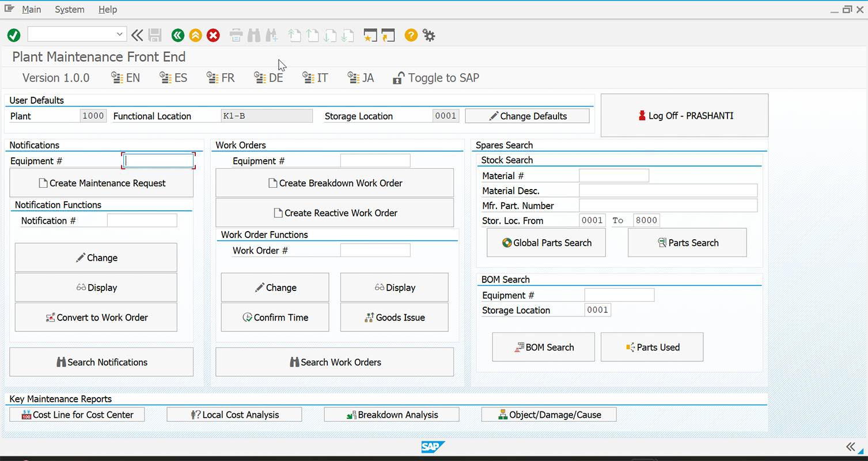Image resolution: width=868 pixels, height=461 pixels.
Task: Expand the transaction command field dropdown
Action: (x=120, y=35)
